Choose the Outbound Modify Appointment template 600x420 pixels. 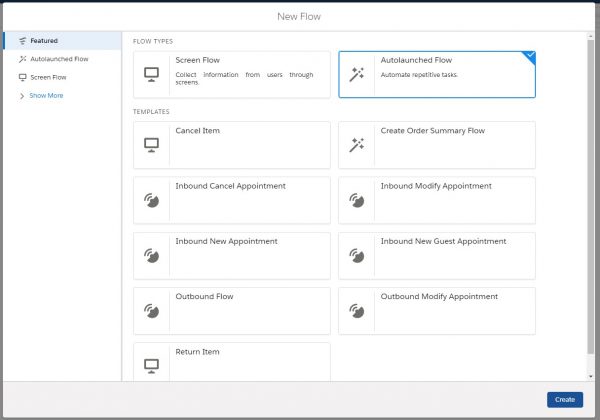437,311
